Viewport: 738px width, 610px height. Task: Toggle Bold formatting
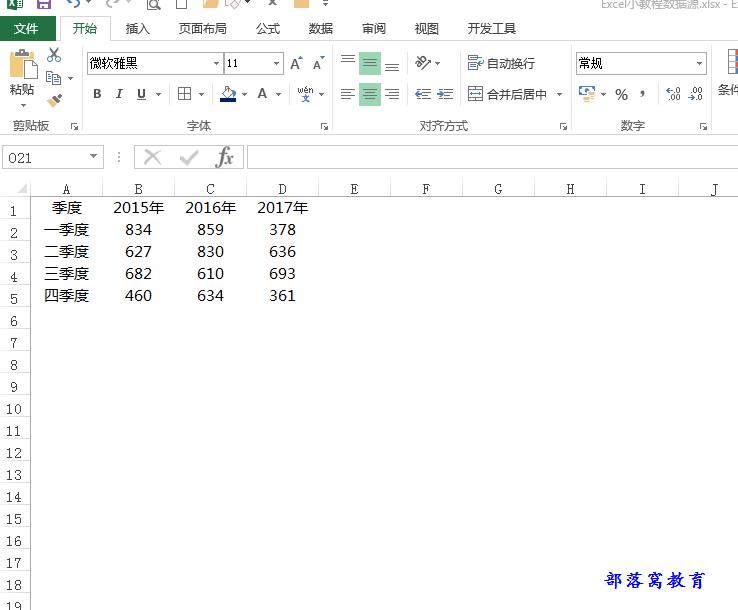[x=97, y=94]
